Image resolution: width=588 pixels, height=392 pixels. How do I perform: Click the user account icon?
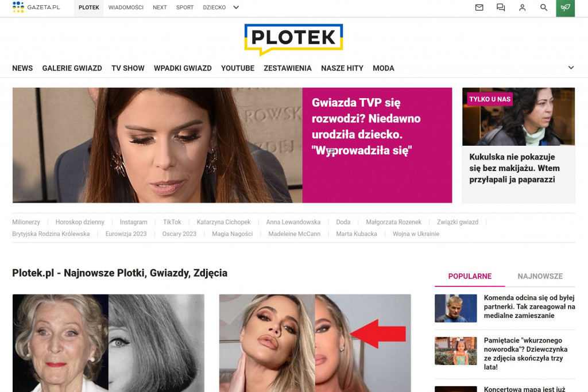point(522,7)
